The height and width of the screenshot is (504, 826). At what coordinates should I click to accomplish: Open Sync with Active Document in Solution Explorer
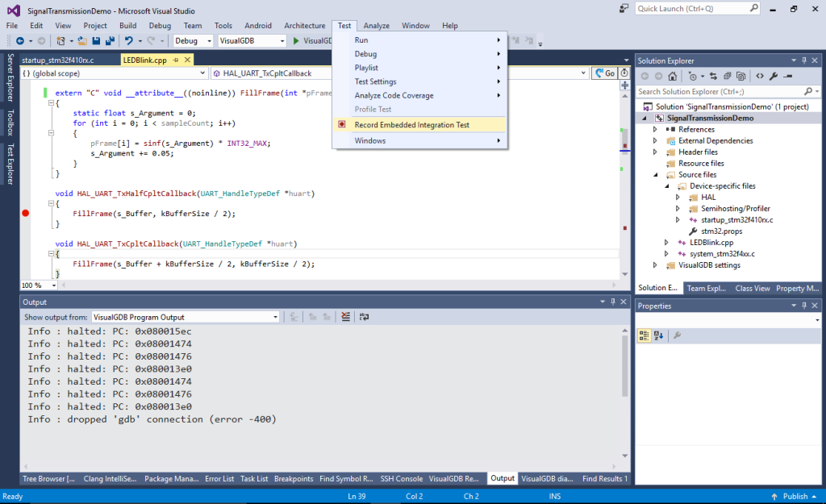tap(714, 76)
